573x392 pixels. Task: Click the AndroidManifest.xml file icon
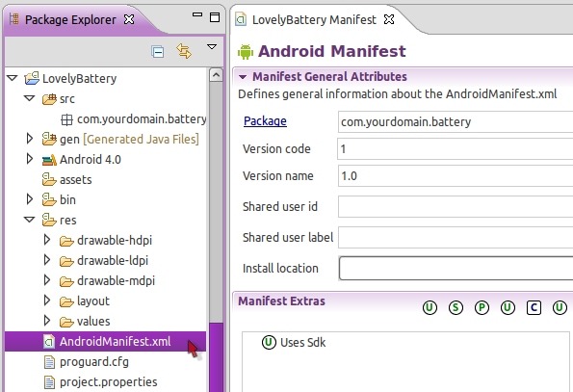click(49, 342)
